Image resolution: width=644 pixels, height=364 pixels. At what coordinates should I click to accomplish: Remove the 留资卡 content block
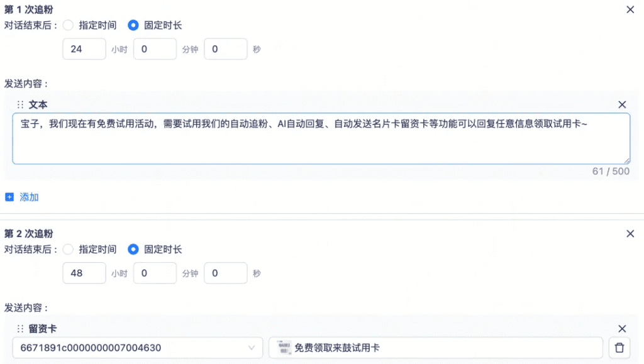tap(622, 329)
